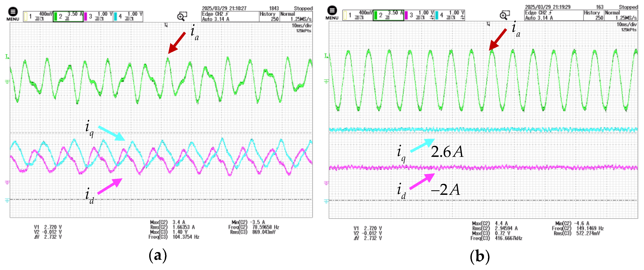Select channel 2 3.50 A tab in scope (b)

pyautogui.click(x=388, y=15)
